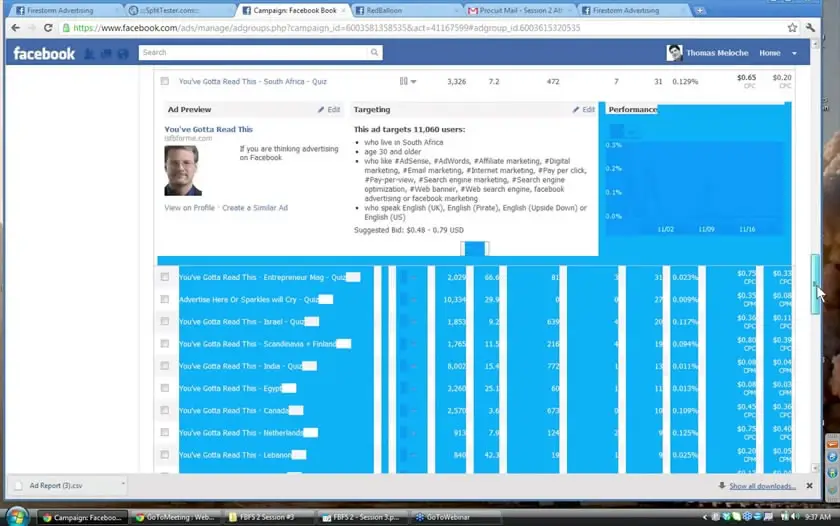The height and width of the screenshot is (526, 840).
Task: Click the browser URL address bar
Action: pyautogui.click(x=423, y=28)
